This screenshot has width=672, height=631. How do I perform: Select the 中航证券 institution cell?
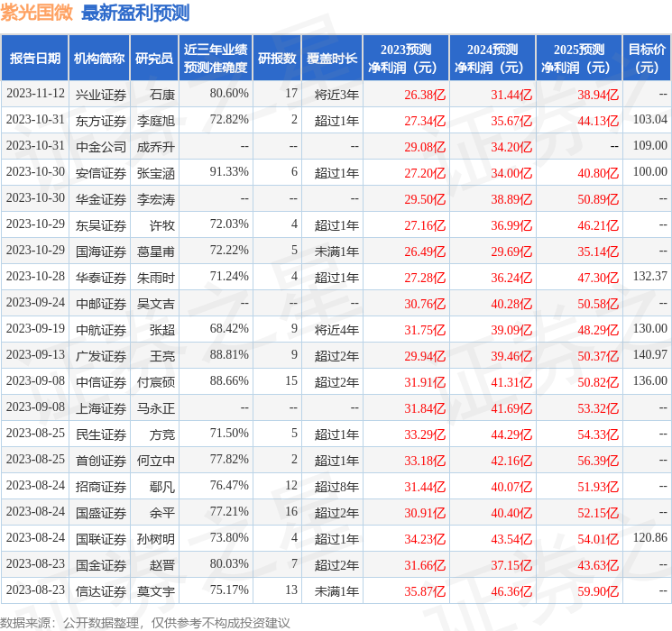coord(101,330)
